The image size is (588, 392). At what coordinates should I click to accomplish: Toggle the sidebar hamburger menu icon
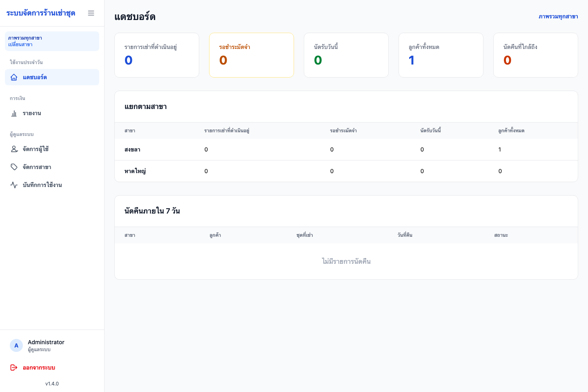tap(91, 13)
